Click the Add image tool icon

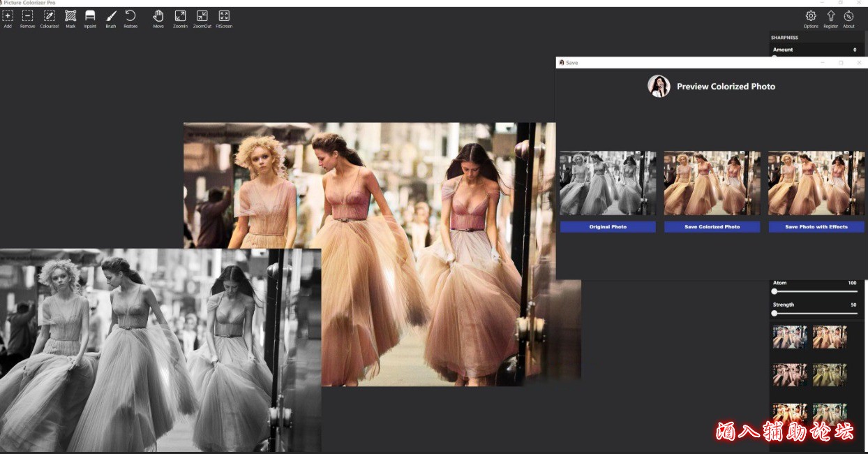(x=8, y=16)
